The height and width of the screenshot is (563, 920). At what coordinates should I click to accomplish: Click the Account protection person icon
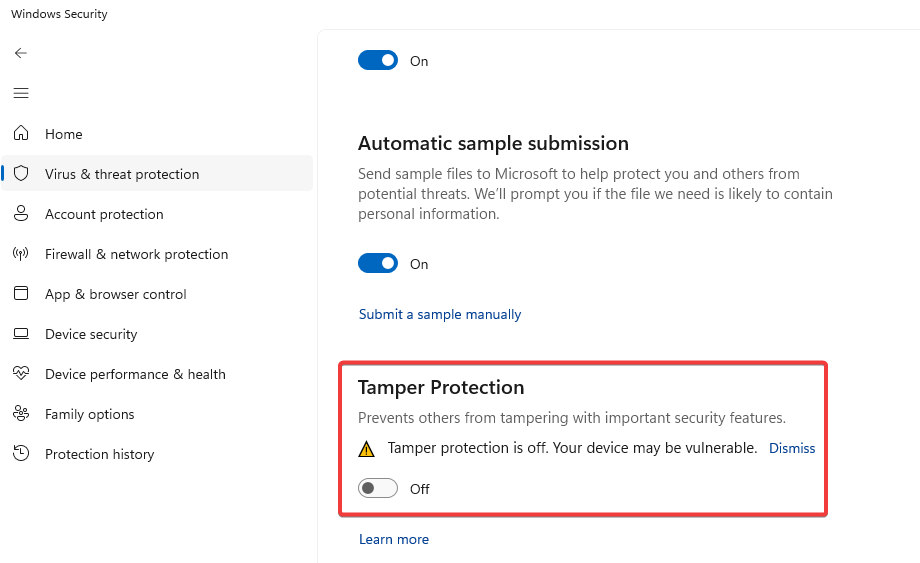[21, 214]
